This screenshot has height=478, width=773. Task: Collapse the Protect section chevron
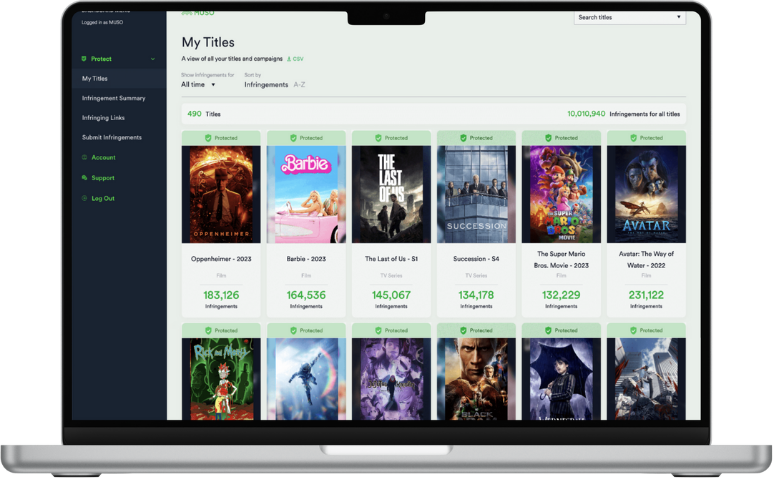tap(153, 59)
